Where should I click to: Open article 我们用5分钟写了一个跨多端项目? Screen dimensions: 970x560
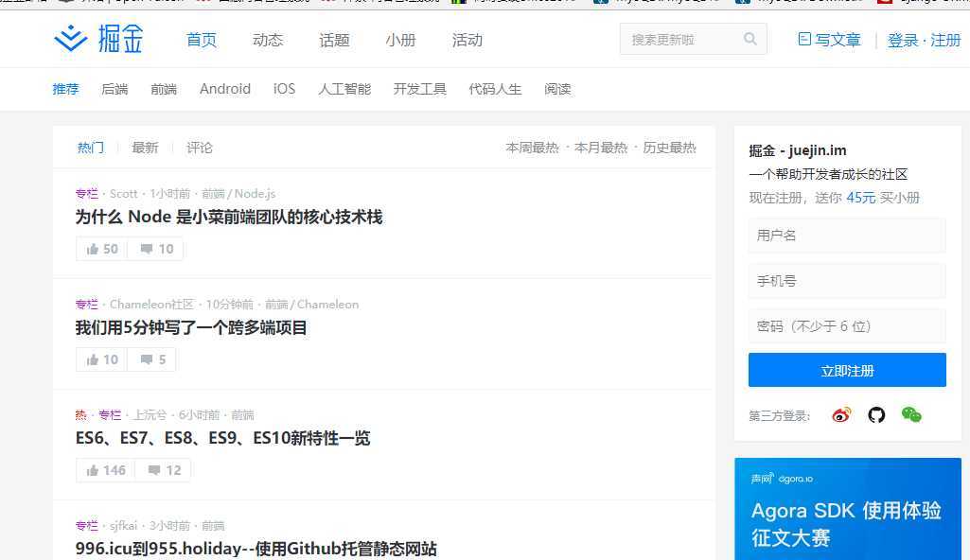point(191,327)
